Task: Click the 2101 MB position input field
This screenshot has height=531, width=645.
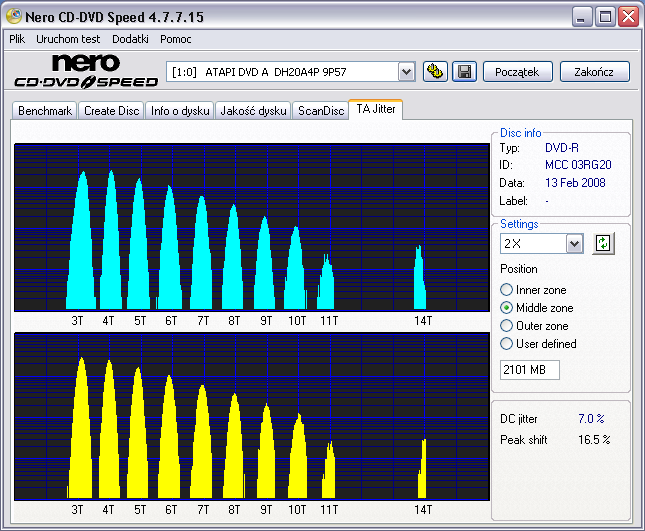Action: (x=530, y=370)
